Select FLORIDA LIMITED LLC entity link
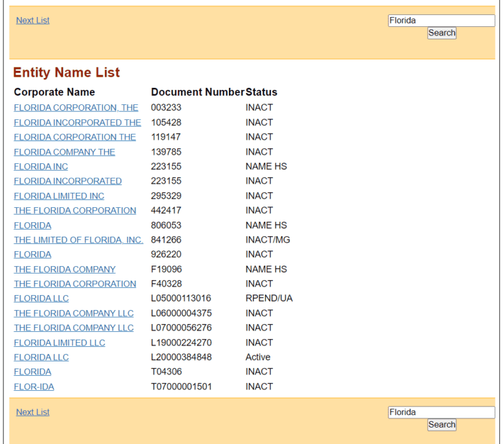The height and width of the screenshot is (444, 504). 60,343
